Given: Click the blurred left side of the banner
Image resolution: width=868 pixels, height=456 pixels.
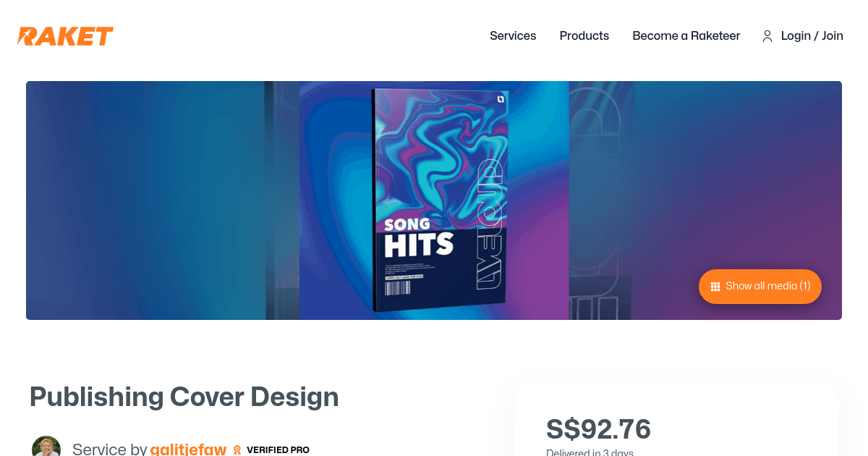Looking at the screenshot, I should 145,200.
